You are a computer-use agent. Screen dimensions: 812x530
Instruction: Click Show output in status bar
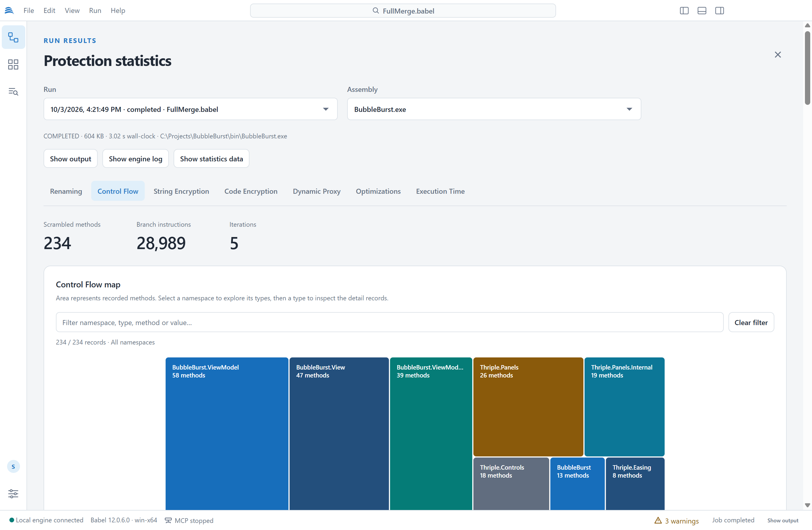coord(783,521)
